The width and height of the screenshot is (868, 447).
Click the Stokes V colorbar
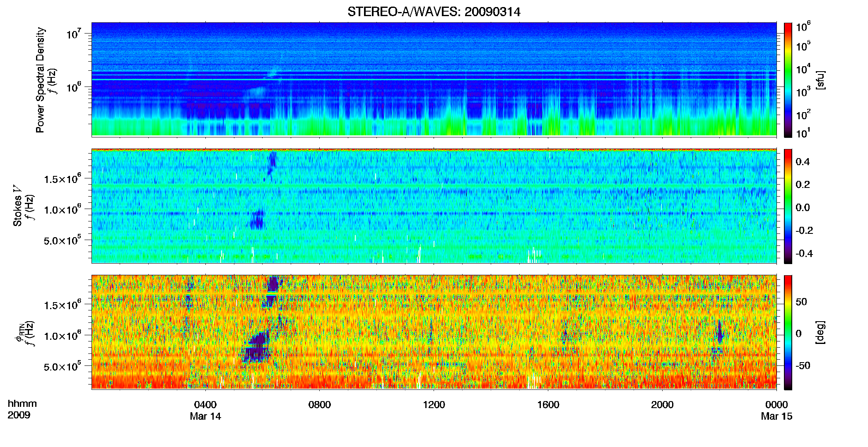tap(788, 206)
